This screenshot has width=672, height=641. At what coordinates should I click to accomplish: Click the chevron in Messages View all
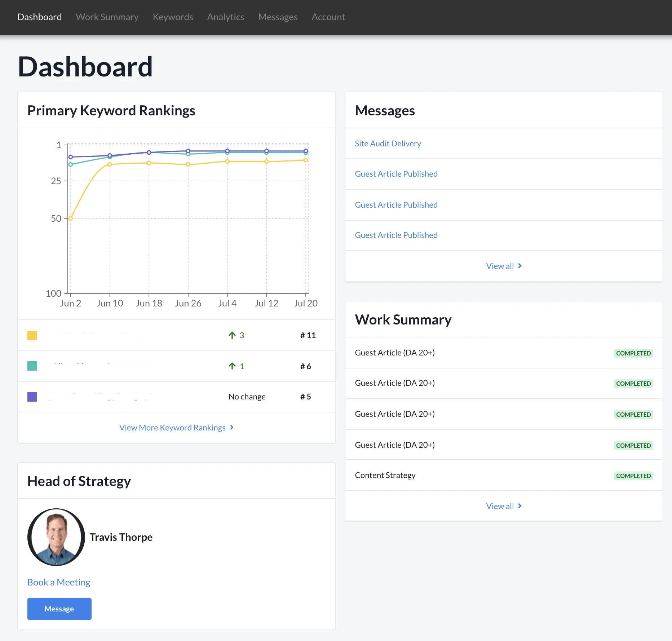520,266
